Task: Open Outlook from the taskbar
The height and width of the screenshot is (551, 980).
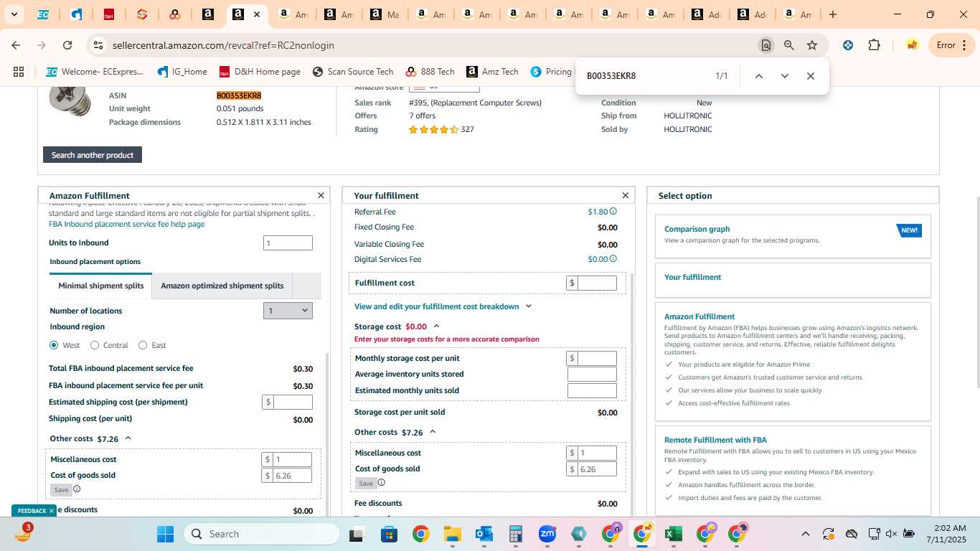Action: pyautogui.click(x=484, y=534)
